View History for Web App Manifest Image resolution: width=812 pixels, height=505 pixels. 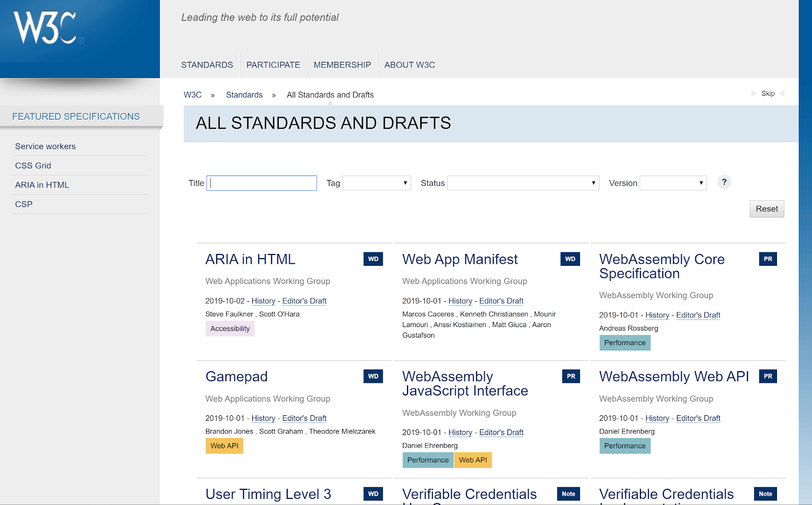tap(460, 301)
